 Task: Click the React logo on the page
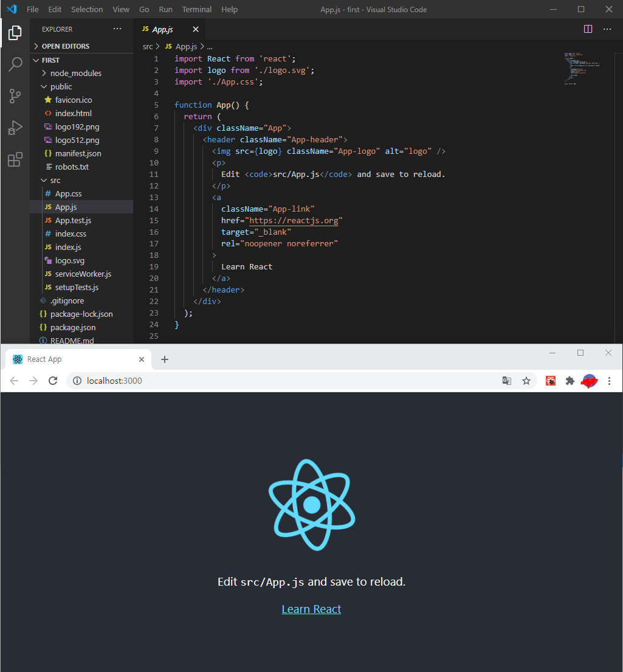[x=311, y=505]
